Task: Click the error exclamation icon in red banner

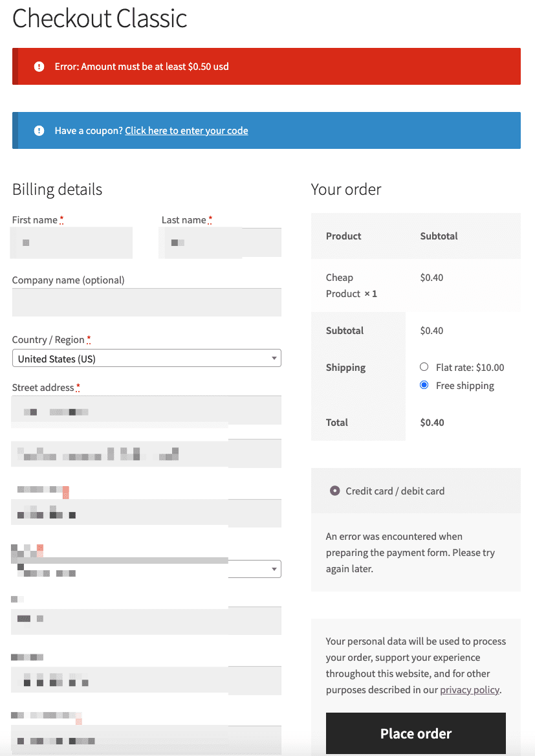Action: pyautogui.click(x=39, y=65)
